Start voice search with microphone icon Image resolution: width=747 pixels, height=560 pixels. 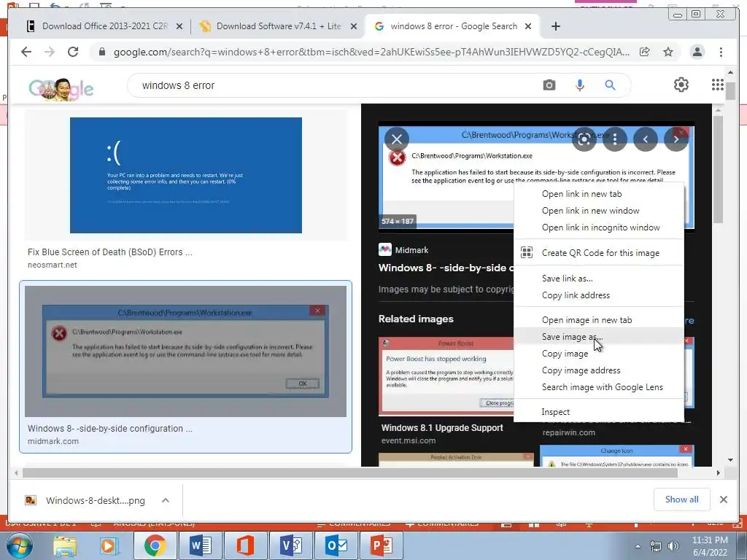tap(580, 85)
